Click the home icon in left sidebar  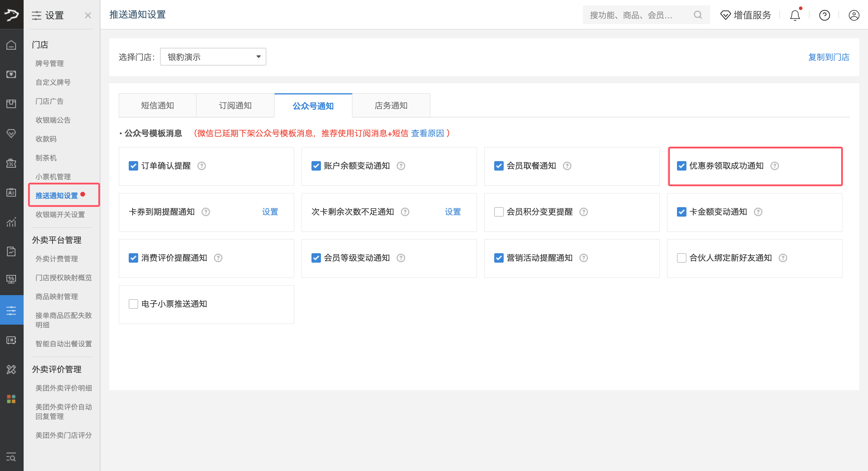point(11,45)
